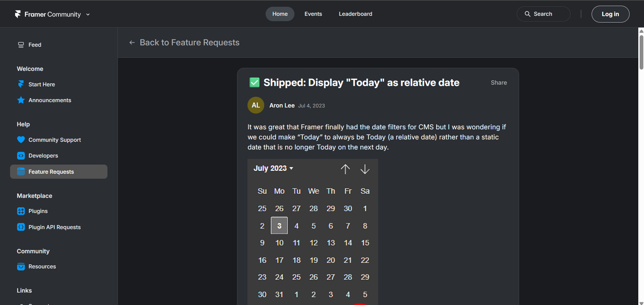
Task: Click the Framer logo icon
Action: (x=18, y=14)
